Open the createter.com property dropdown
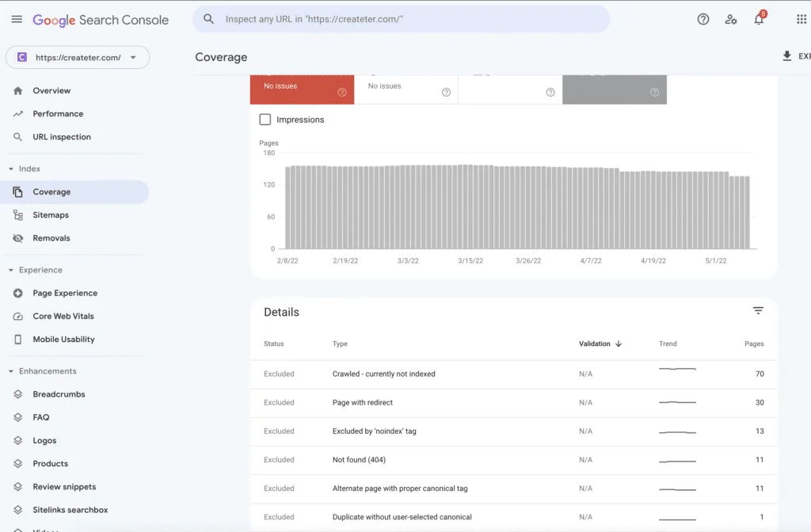The height and width of the screenshot is (532, 811). click(78, 57)
